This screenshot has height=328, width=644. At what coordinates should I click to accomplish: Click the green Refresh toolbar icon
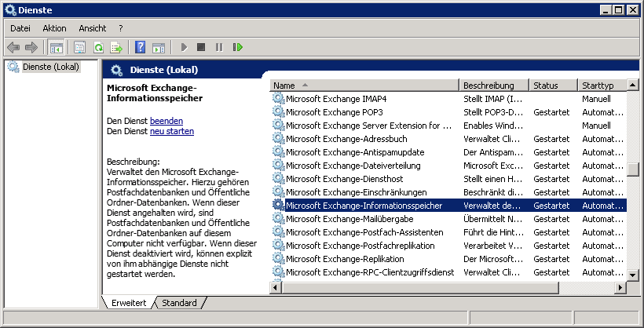click(x=98, y=48)
